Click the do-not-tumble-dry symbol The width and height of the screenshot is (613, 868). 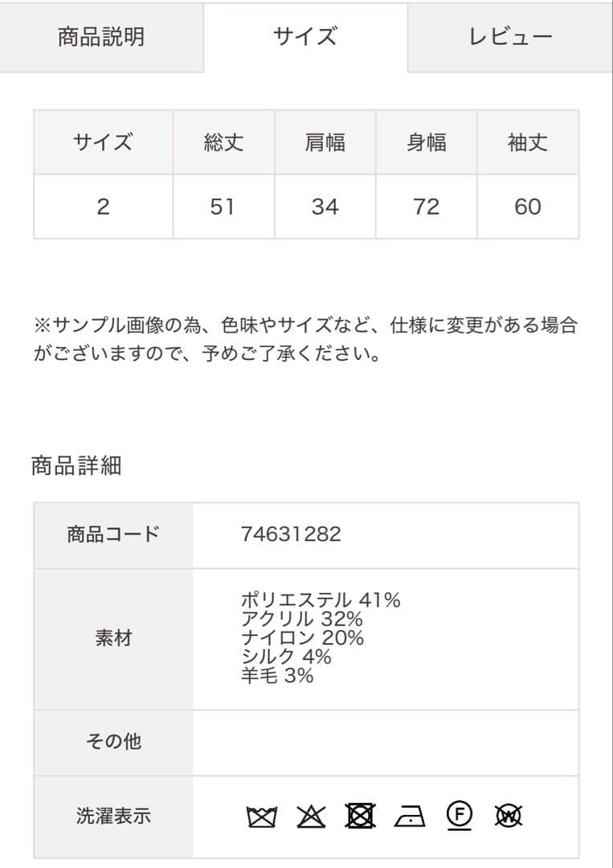tap(360, 817)
